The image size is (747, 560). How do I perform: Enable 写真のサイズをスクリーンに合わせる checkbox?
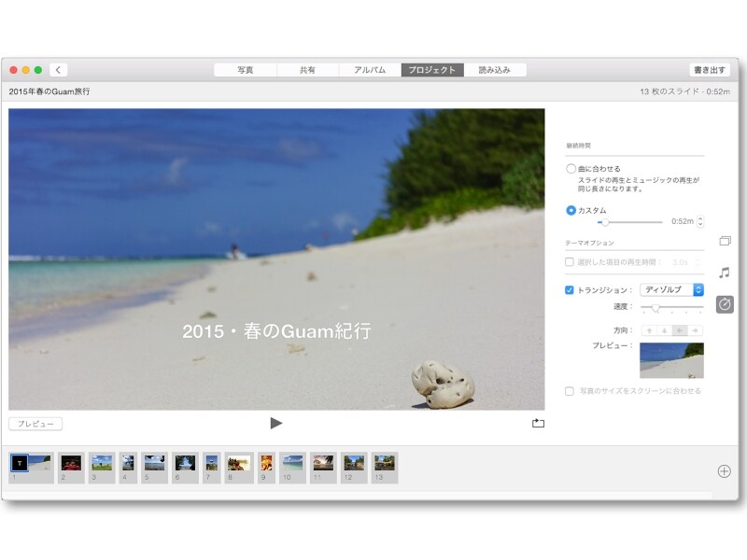(x=570, y=391)
